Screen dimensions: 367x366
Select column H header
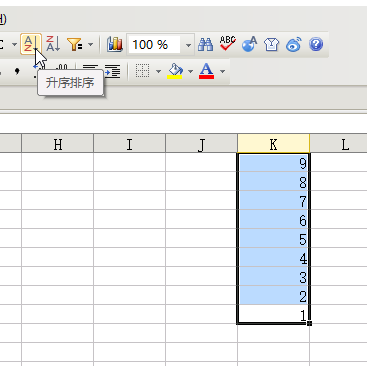58,144
